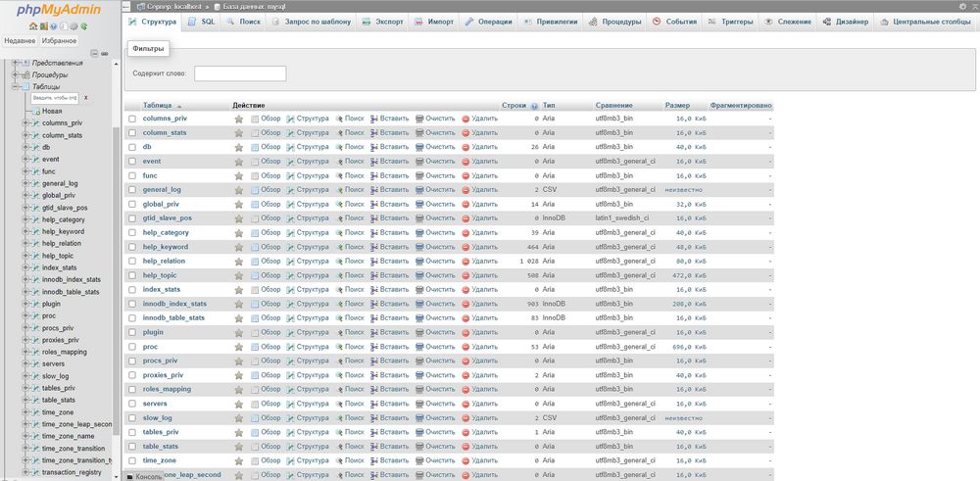Tick the tables_priv checkbox
This screenshot has width=980, height=481.
pos(132,432)
